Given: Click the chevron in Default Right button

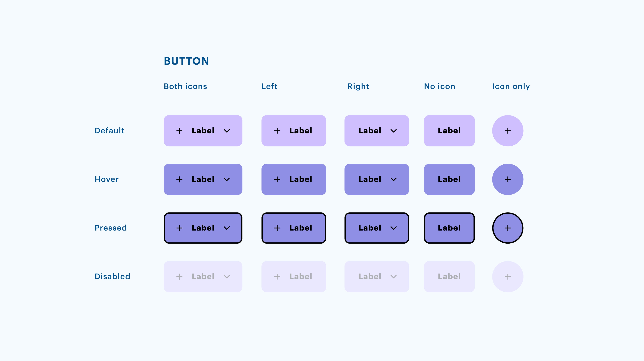Looking at the screenshot, I should pos(393,131).
